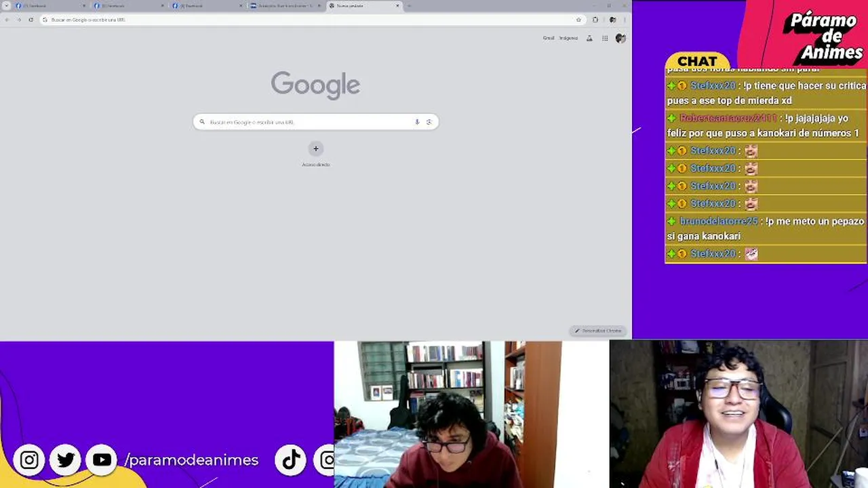Screen dimensions: 868x488
Task: Click the right webcam feed with glasses
Action: (738, 414)
